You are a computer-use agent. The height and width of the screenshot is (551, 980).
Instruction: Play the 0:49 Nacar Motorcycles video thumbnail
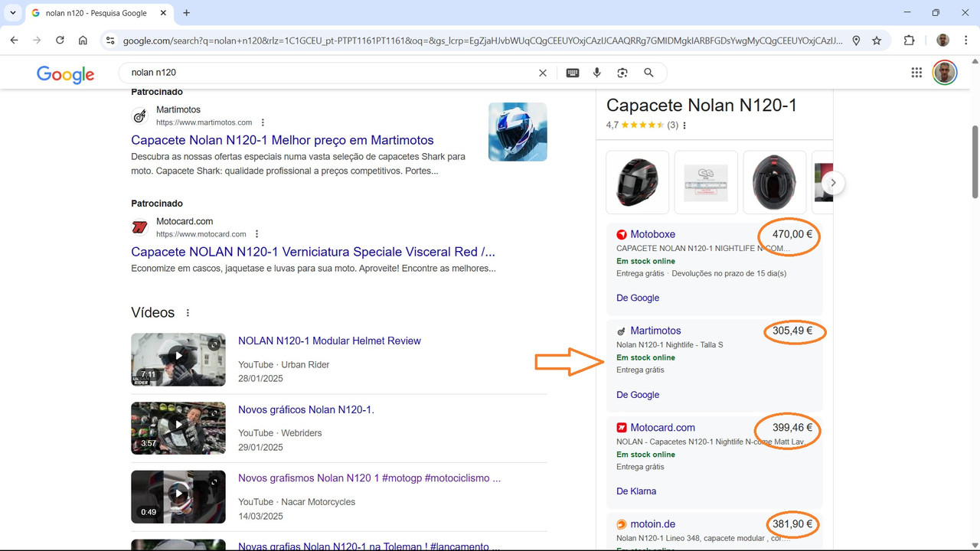pyautogui.click(x=178, y=497)
